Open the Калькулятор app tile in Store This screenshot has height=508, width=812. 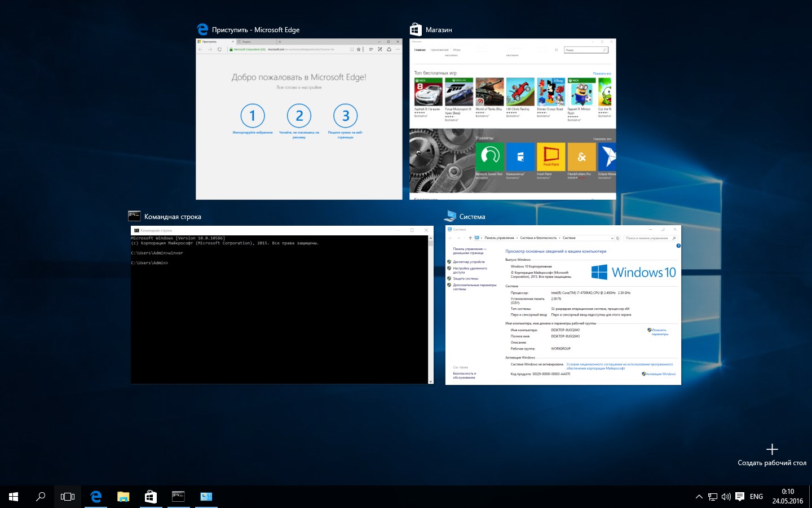coord(520,160)
